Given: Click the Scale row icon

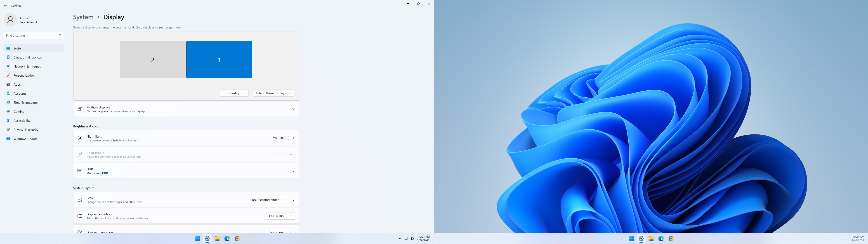Looking at the screenshot, I should 80,200.
